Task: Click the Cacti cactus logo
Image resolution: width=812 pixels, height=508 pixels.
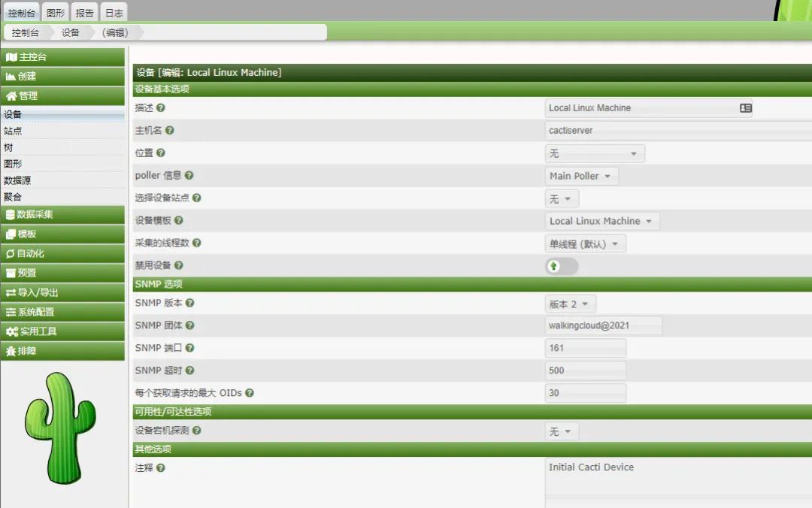Action: point(61,428)
